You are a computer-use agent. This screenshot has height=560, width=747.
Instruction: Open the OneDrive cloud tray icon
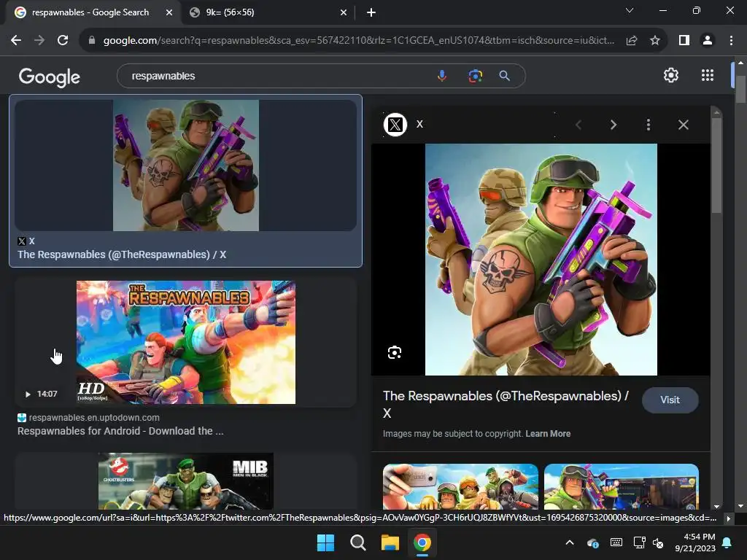tap(593, 542)
